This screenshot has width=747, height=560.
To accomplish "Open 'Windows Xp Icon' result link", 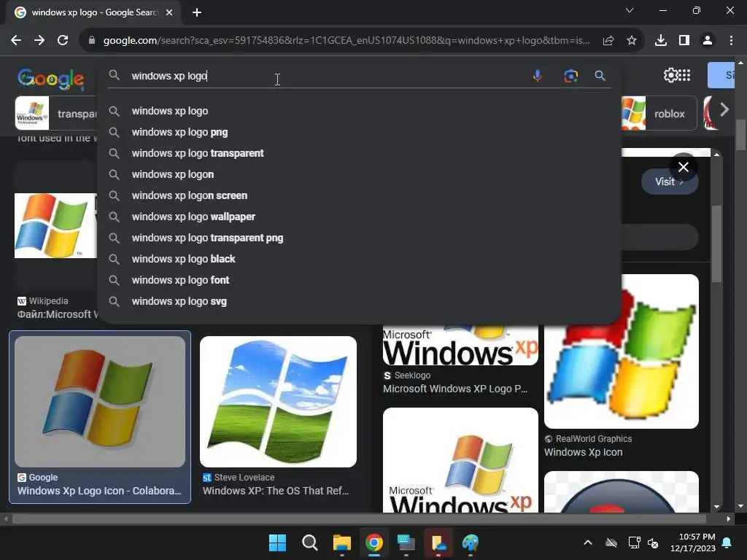I will click(583, 452).
